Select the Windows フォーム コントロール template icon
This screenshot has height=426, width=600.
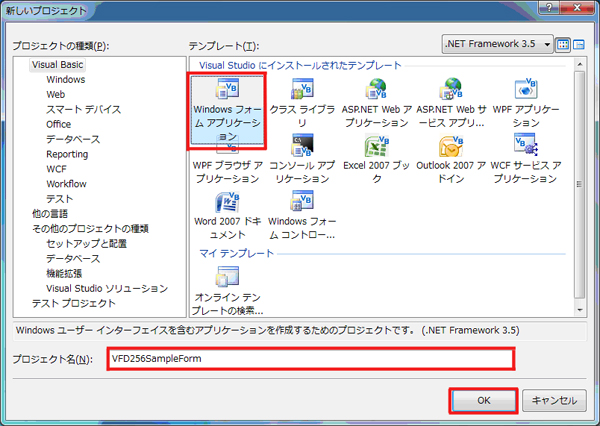point(302,201)
